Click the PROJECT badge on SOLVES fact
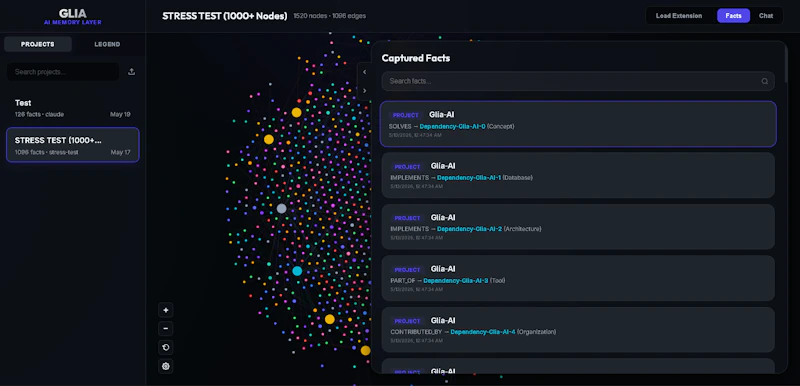Viewport: 800px width, 386px height. click(406, 115)
